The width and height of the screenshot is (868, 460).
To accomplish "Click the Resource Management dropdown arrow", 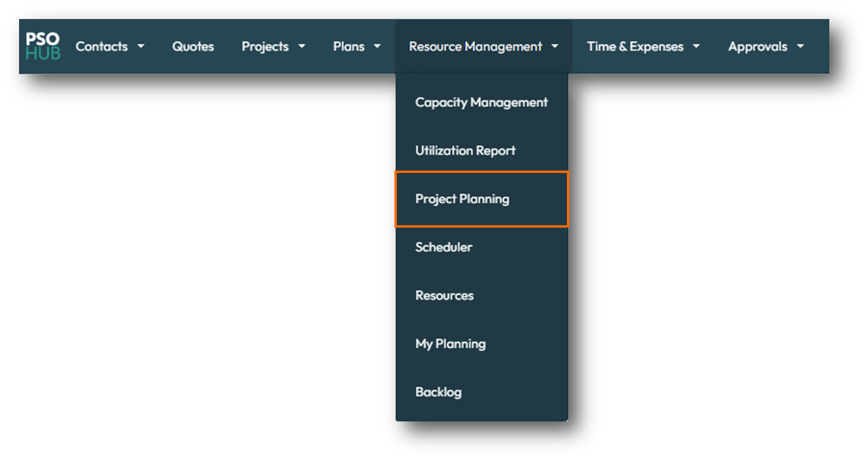I will click(555, 46).
